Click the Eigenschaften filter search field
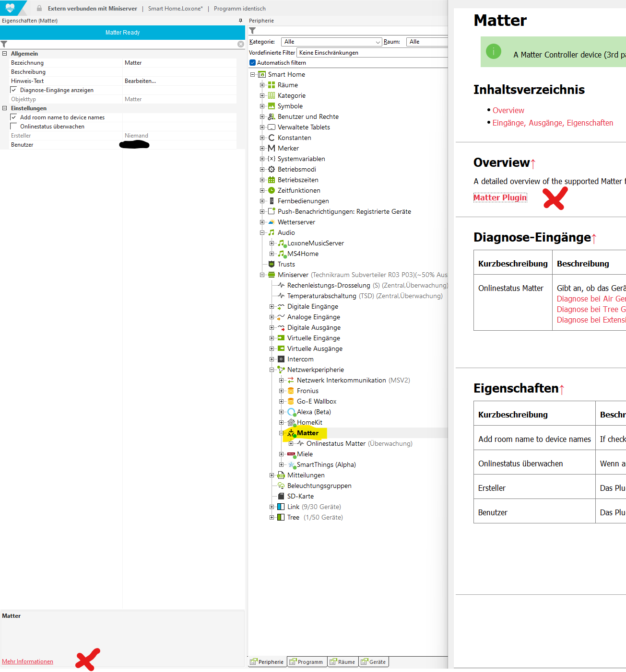The height and width of the screenshot is (672, 626). click(122, 44)
